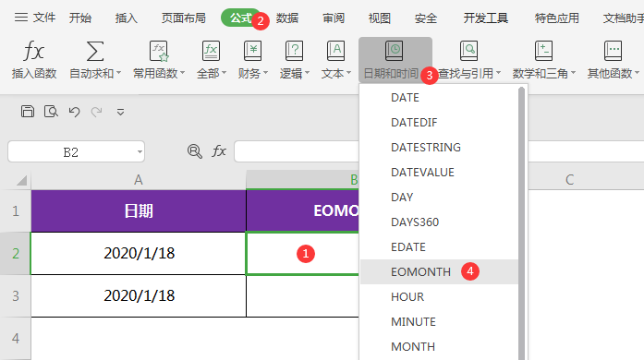The width and height of the screenshot is (644, 360).
Task: Open the 财务 functions icon
Action: [x=252, y=51]
